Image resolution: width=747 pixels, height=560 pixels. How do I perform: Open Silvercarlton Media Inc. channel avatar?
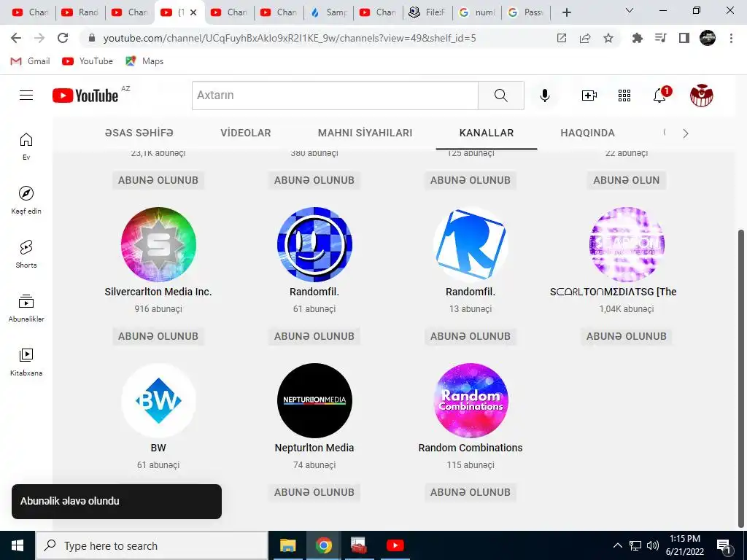[158, 244]
